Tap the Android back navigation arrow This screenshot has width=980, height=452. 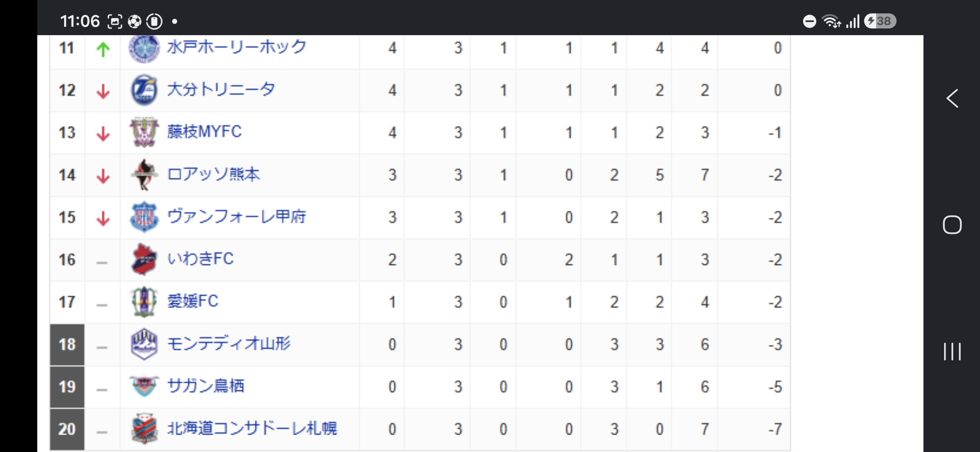coord(952,99)
